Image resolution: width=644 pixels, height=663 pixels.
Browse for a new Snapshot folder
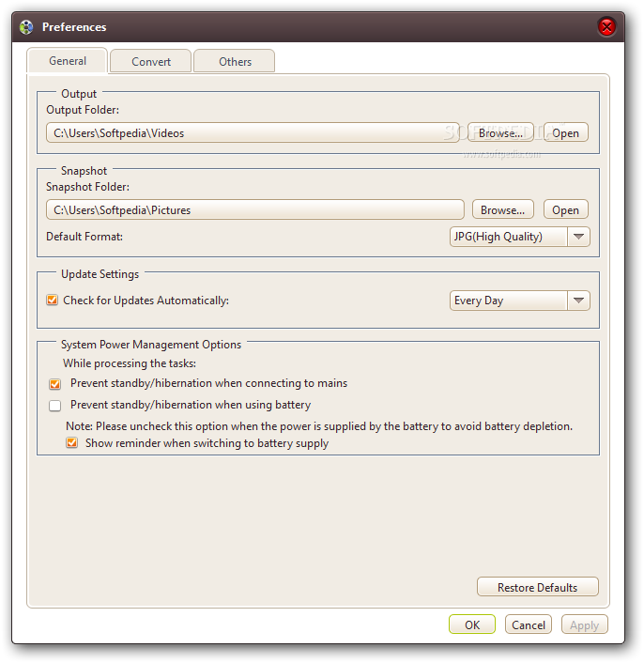click(x=503, y=209)
